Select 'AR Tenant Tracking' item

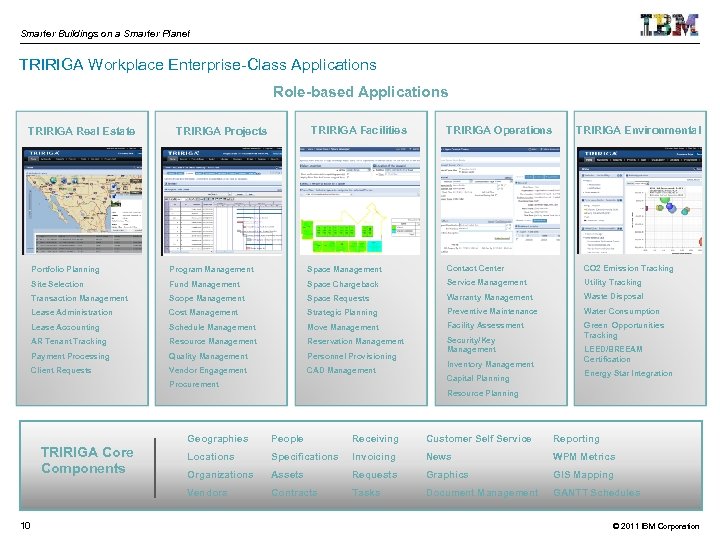pos(68,341)
